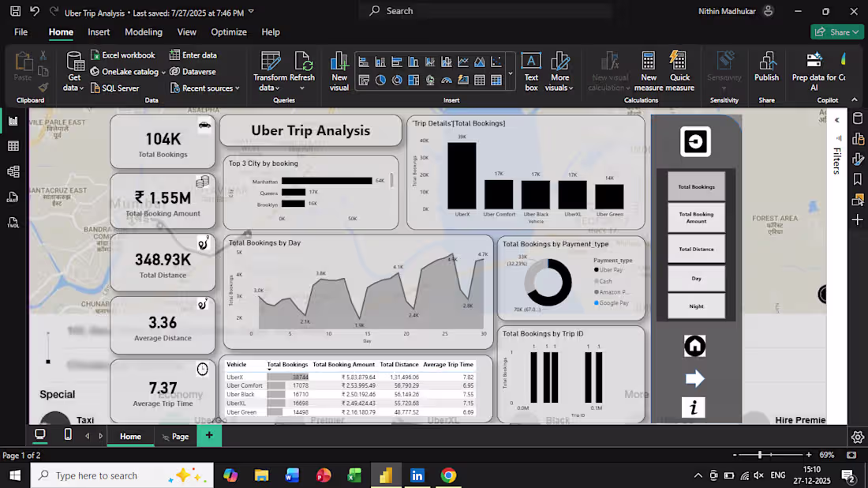The width and height of the screenshot is (868, 488).
Task: Switch to the View ribbon tab
Action: coord(186,32)
